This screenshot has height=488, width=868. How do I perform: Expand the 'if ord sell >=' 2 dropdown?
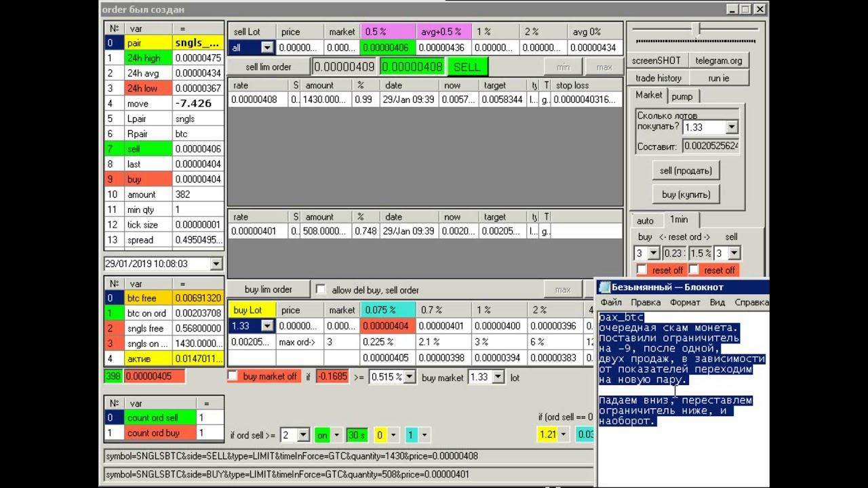click(303, 435)
